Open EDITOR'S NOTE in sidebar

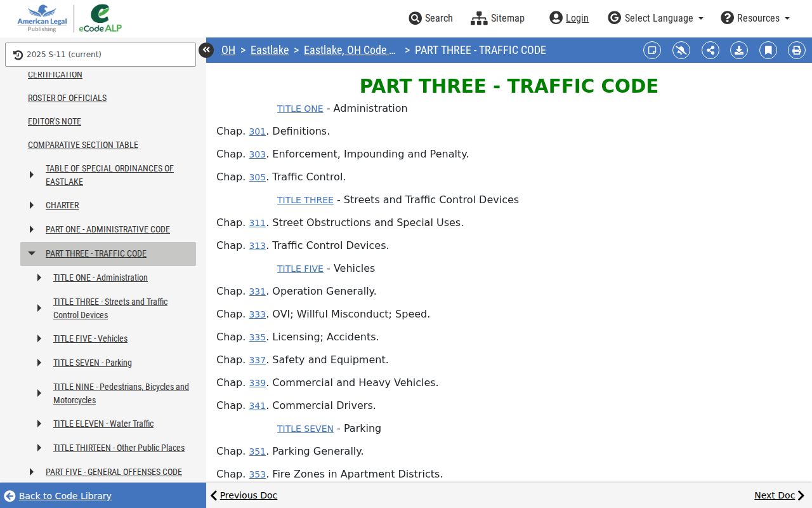click(x=55, y=121)
